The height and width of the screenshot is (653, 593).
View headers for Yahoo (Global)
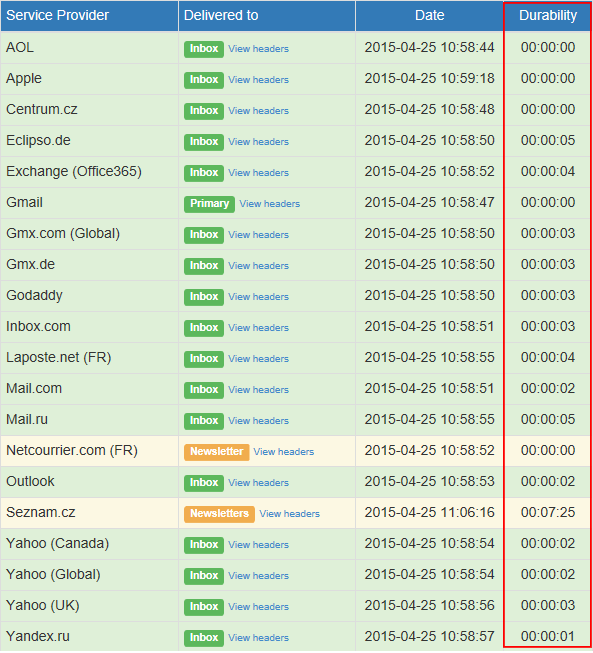(x=258, y=576)
